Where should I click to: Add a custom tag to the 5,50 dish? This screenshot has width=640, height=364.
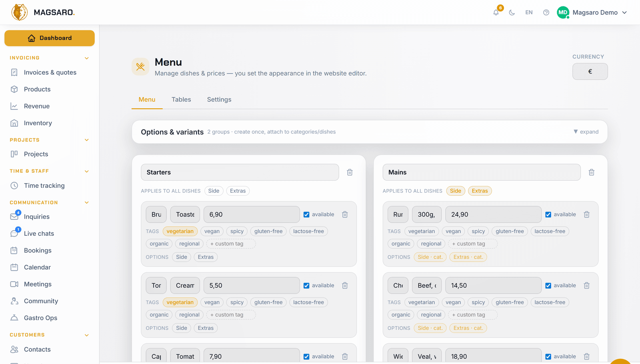tap(231, 315)
